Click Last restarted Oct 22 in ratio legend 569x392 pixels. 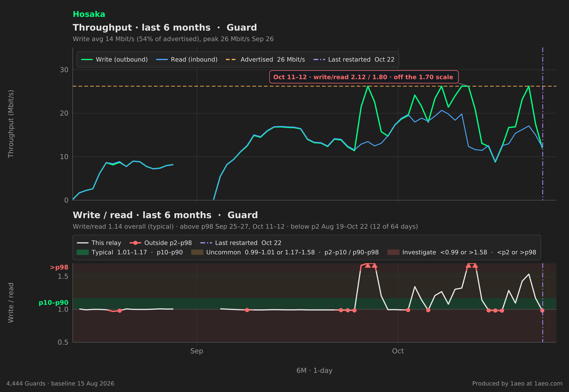tap(241, 243)
